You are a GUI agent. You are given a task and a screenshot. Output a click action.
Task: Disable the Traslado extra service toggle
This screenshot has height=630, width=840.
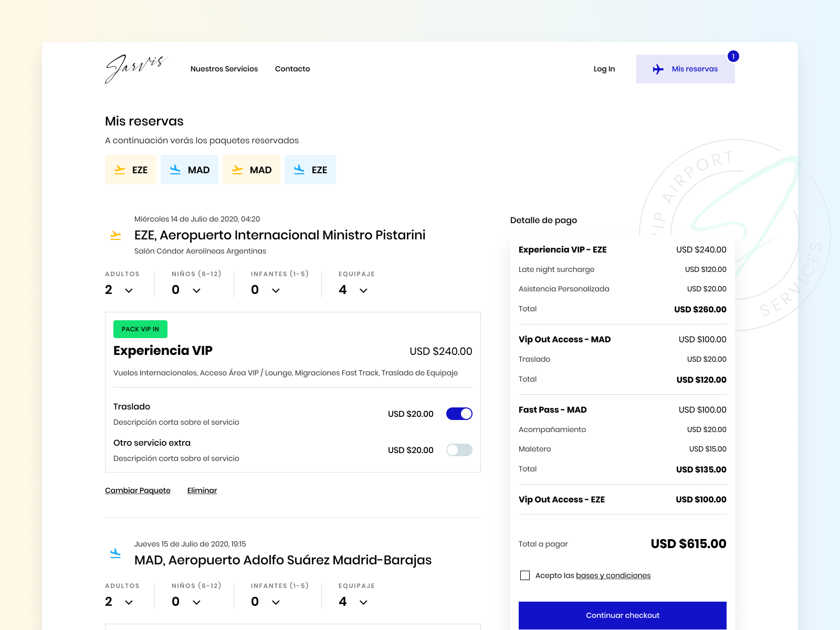(x=459, y=414)
